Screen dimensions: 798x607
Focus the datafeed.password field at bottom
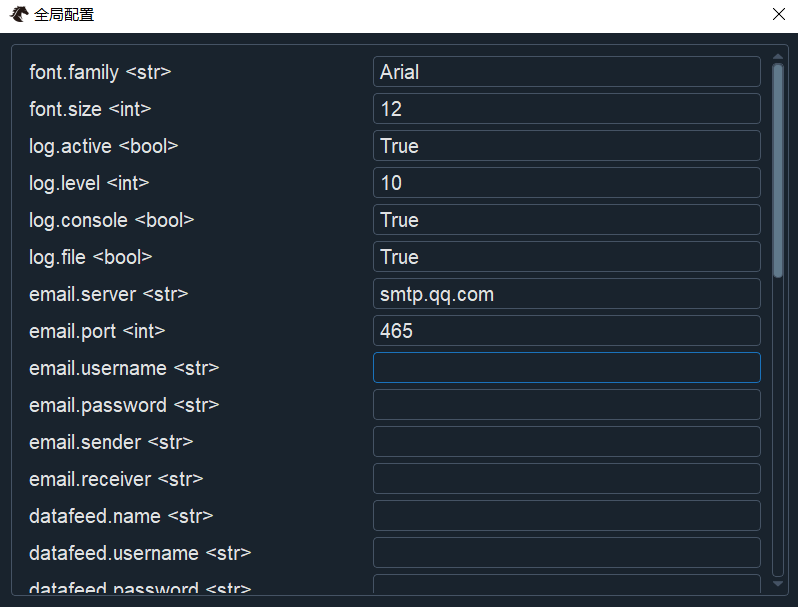coord(566,584)
